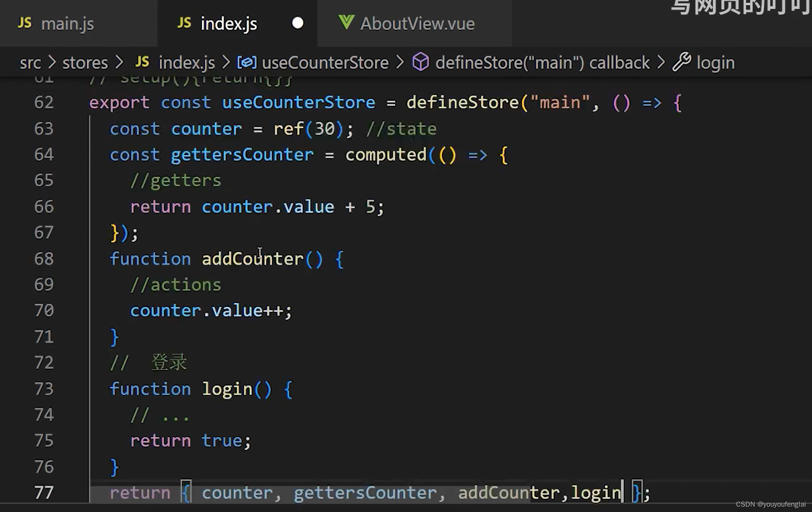Click the "main" string literal
Image resolution: width=812 pixels, height=512 pixels.
(560, 103)
